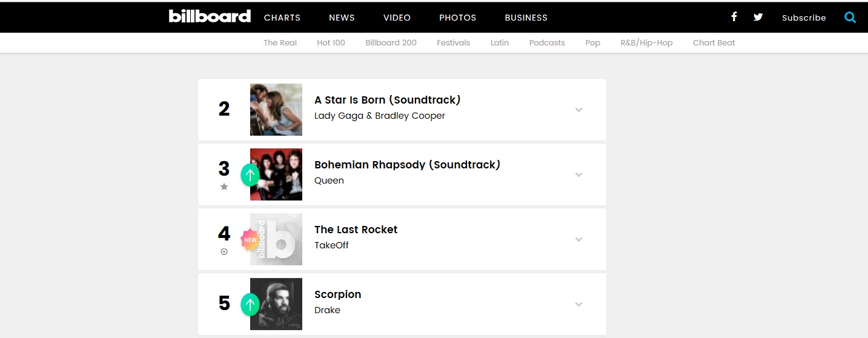Viewport: 868px width, 338px height.
Task: Open the CHARTS menu
Action: [282, 18]
